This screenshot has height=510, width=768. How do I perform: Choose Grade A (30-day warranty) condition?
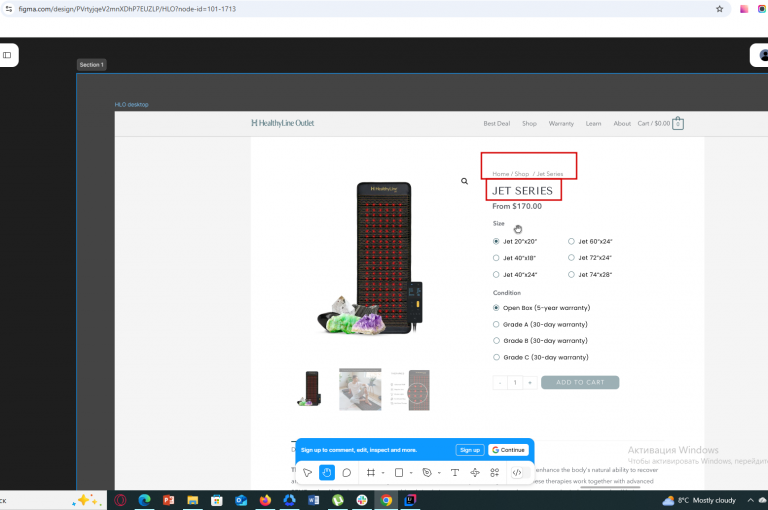[x=496, y=324]
